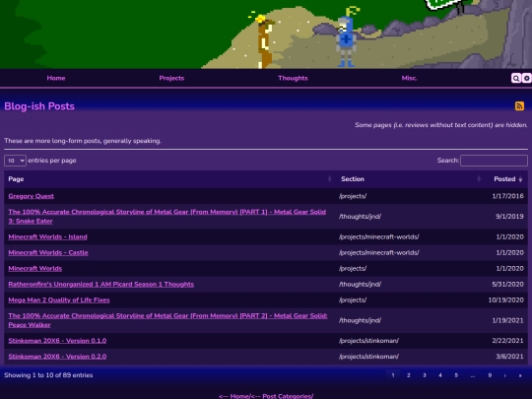The height and width of the screenshot is (399, 532).
Task: Open the Gregory Quest post
Action: click(x=31, y=196)
